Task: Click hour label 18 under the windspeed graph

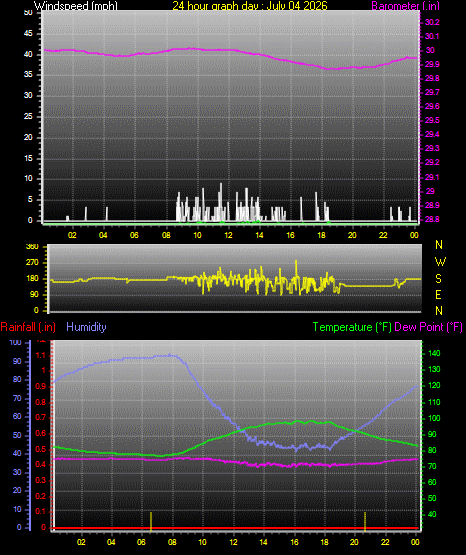Action: pyautogui.click(x=321, y=235)
